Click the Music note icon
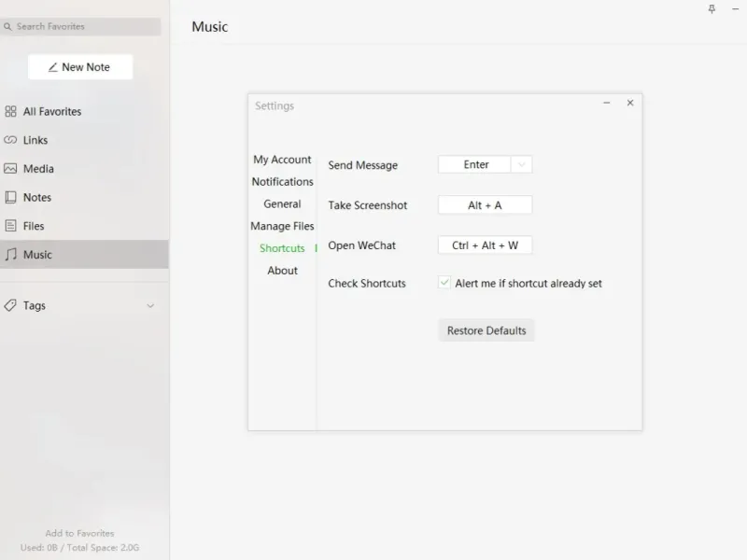 click(10, 254)
